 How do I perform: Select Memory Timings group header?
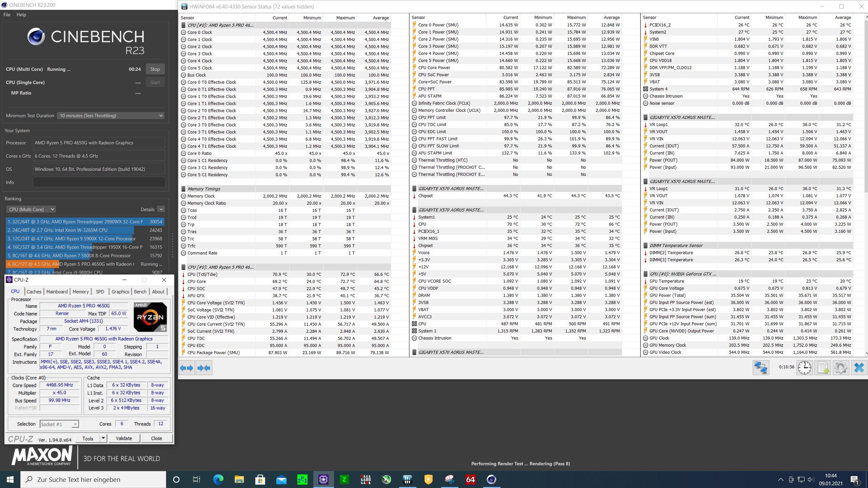pos(285,189)
